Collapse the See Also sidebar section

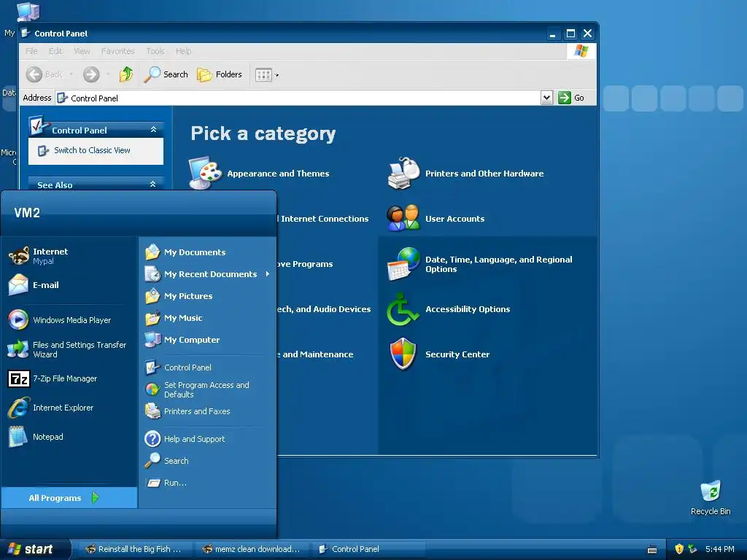pos(153,184)
